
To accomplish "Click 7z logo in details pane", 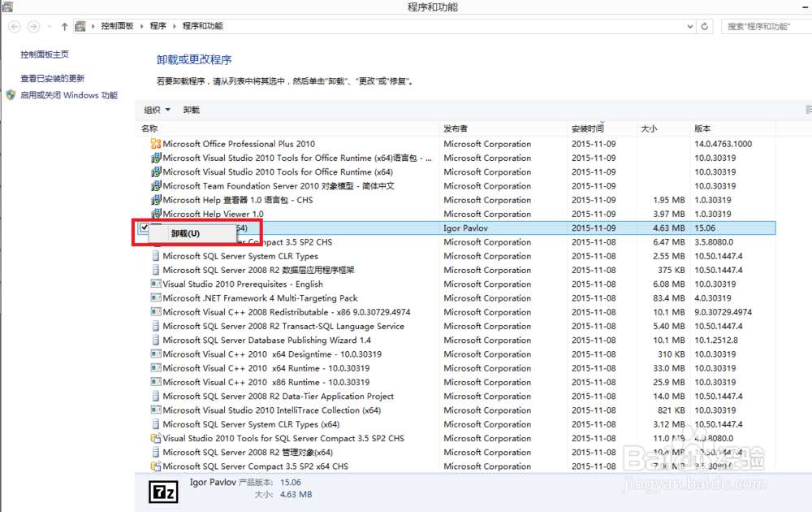I will click(x=164, y=492).
